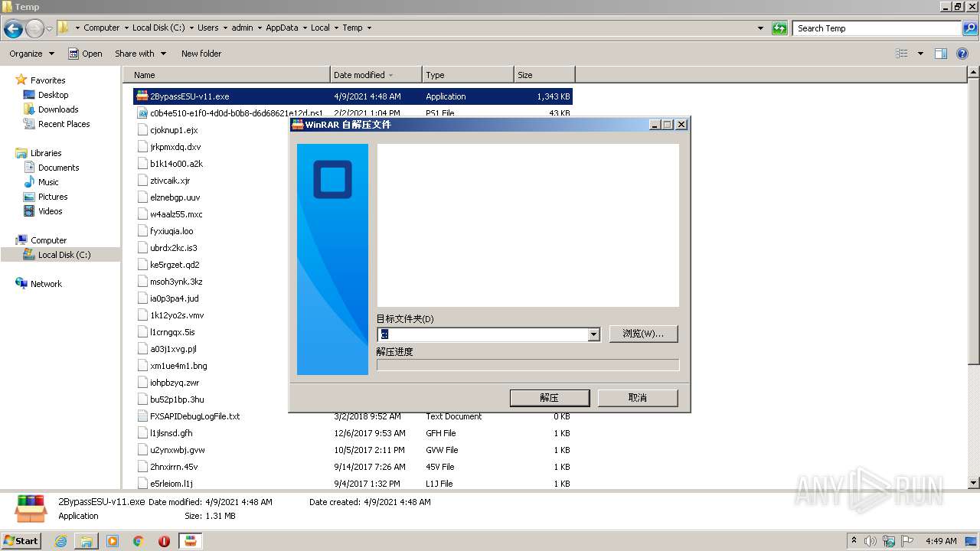
Task: Select the file 2BypassESU-v11.exe
Action: [352, 96]
